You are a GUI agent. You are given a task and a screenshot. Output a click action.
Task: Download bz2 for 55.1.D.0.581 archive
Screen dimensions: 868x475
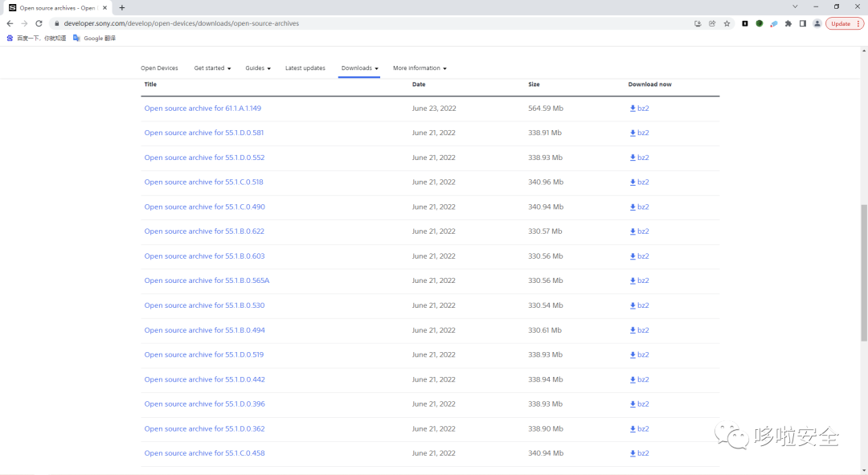(x=640, y=133)
